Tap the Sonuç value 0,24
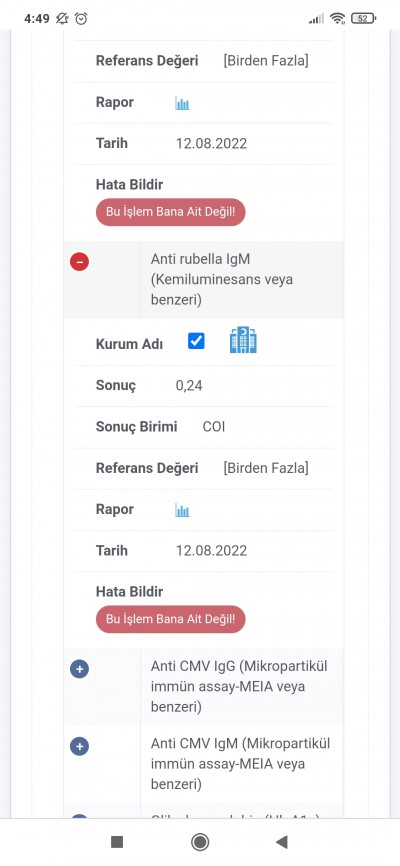 click(189, 386)
